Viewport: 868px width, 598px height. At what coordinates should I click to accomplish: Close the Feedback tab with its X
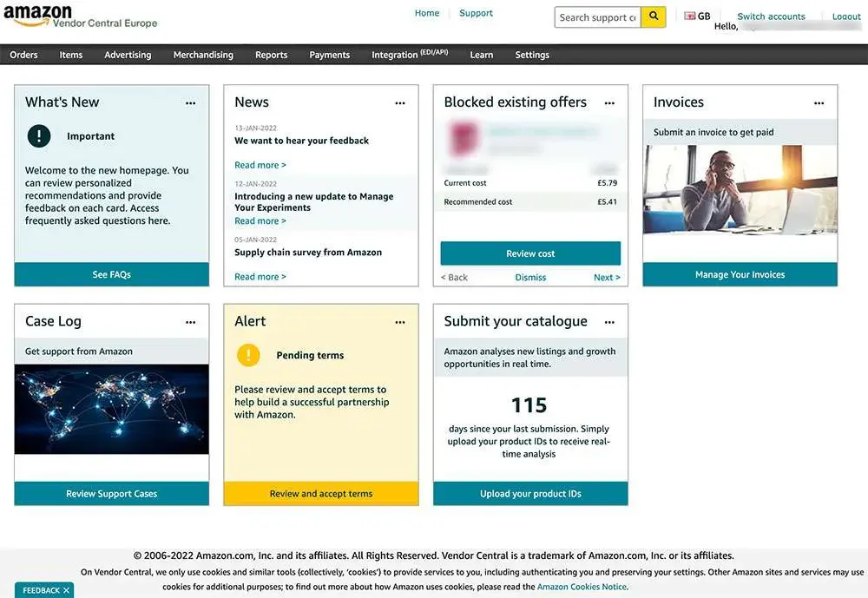tap(67, 590)
